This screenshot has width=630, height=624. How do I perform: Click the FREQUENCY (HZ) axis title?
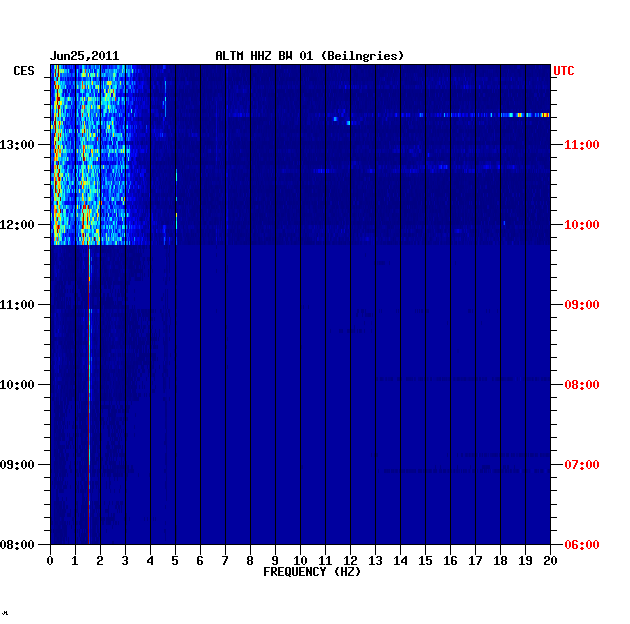tap(312, 572)
